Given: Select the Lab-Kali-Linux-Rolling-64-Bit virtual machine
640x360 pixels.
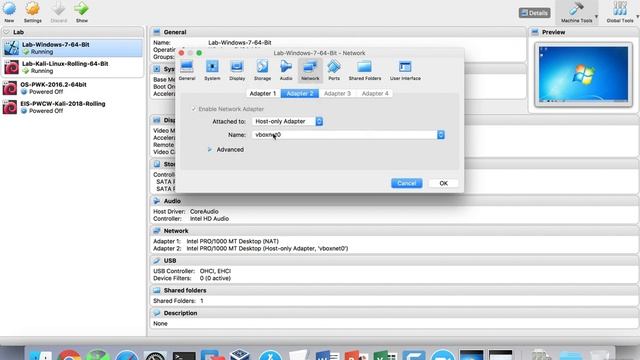Looking at the screenshot, I should [x=73, y=67].
